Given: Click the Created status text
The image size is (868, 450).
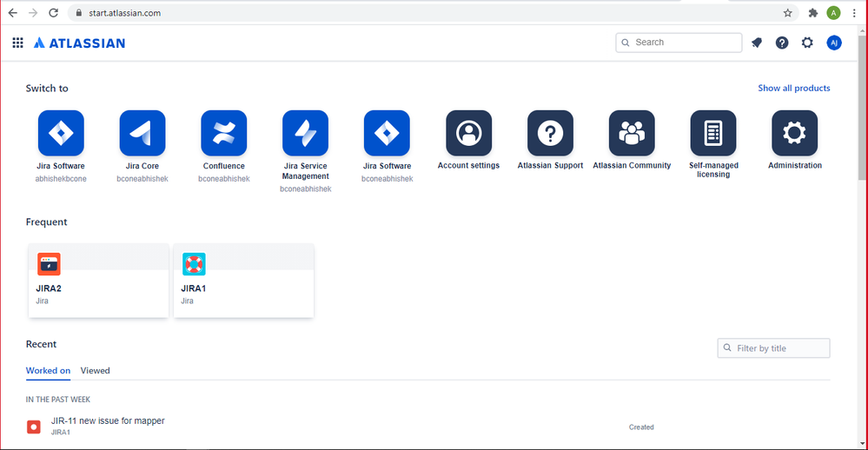Looking at the screenshot, I should tap(641, 427).
